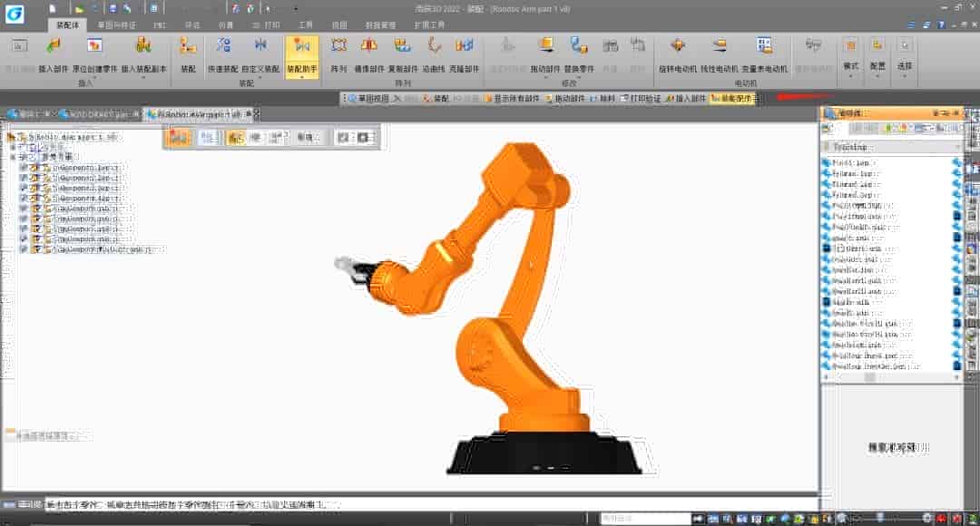
Task: Open the 工具 ribbon tab
Action: click(x=305, y=25)
